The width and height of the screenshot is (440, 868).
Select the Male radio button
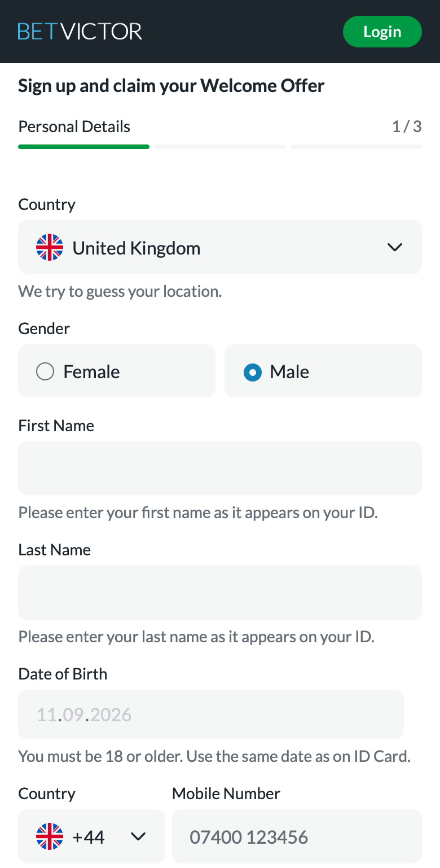[x=253, y=372]
